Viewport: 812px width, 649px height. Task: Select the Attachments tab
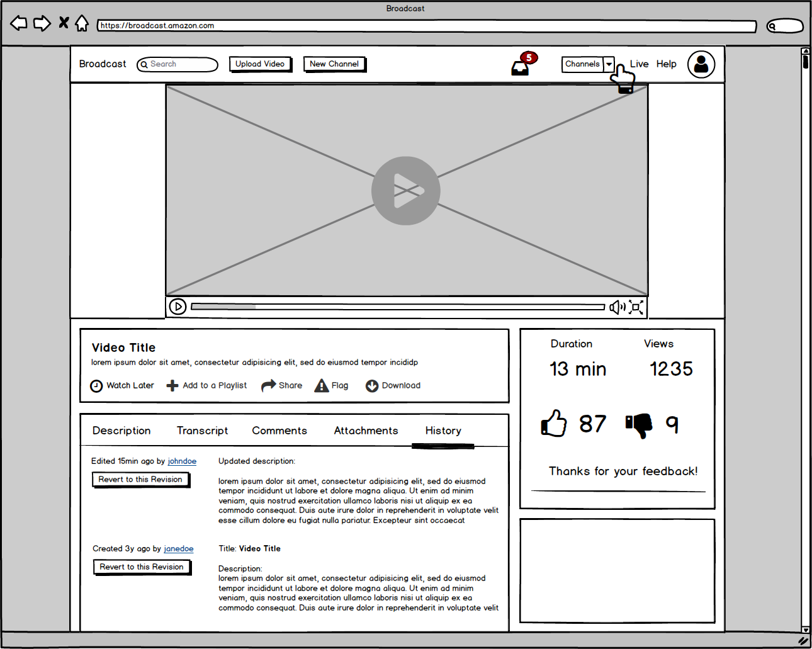(x=366, y=431)
